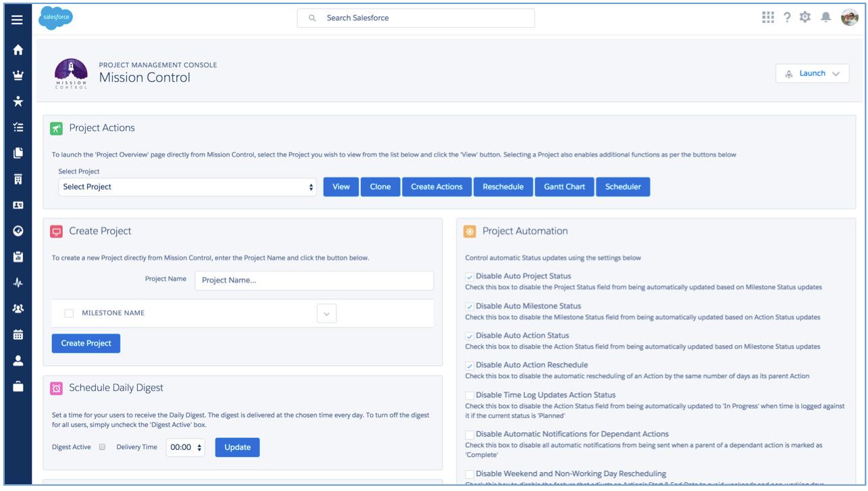Open the crown icon in sidebar

click(18, 75)
